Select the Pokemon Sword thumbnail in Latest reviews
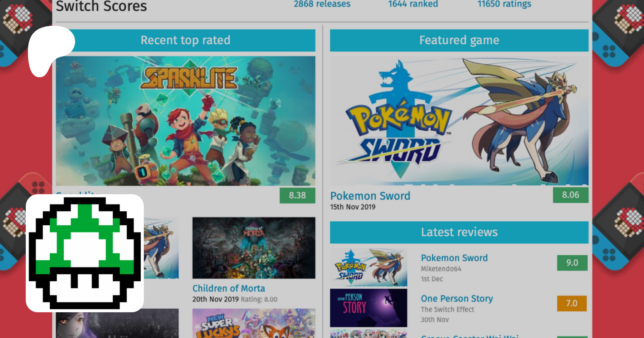The image size is (644, 338). pyautogui.click(x=368, y=267)
